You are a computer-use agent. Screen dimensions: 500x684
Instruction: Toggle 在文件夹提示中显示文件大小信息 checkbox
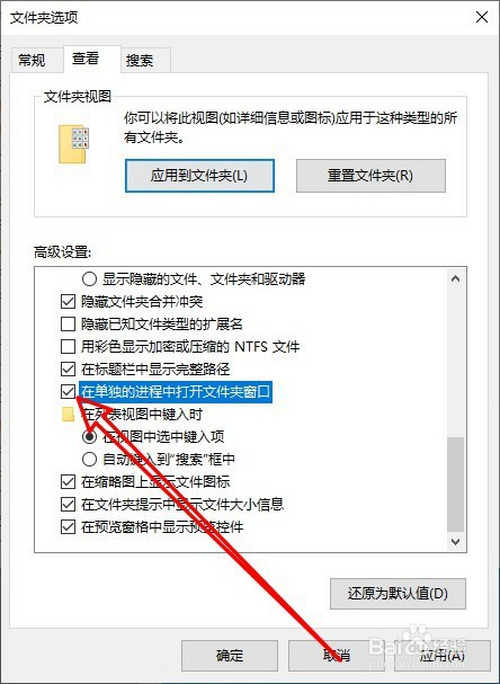[68, 505]
